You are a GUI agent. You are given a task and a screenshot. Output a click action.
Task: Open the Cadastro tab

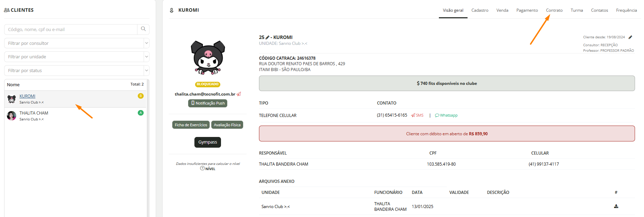[x=480, y=10]
